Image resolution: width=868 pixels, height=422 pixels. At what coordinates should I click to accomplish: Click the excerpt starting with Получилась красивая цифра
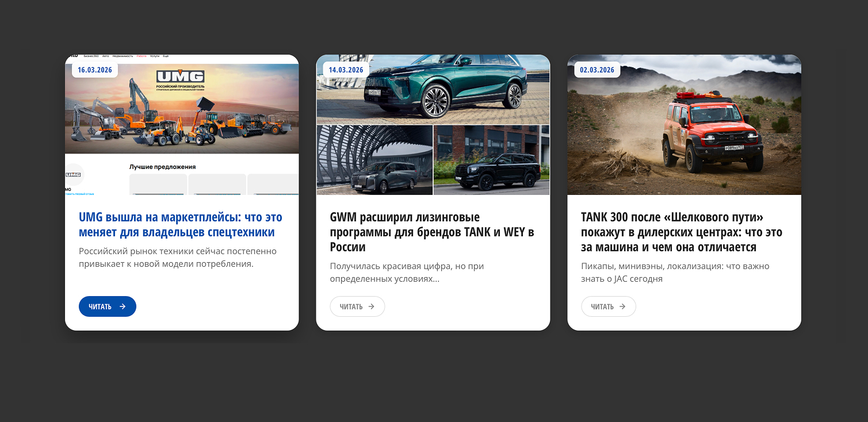pos(407,273)
